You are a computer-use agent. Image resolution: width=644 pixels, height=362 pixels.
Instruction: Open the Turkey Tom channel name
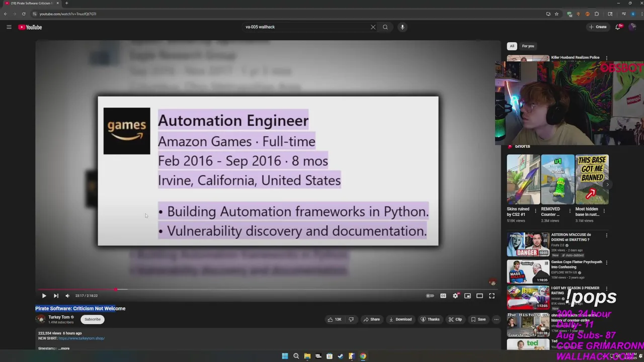click(59, 317)
